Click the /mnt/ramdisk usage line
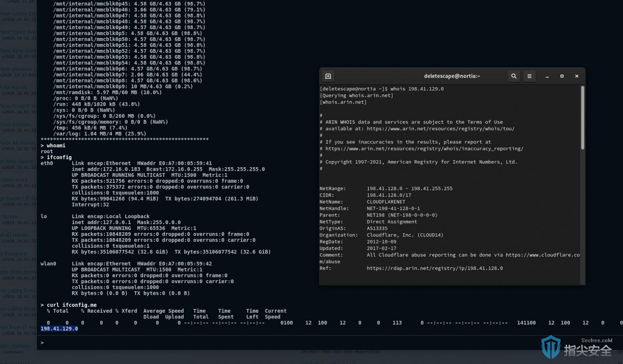 [107, 92]
